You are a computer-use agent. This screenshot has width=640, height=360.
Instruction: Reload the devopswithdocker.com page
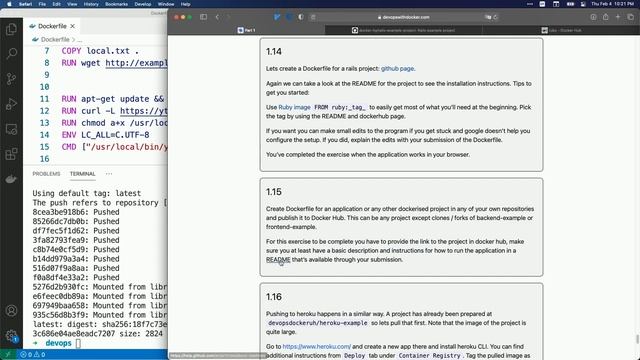coord(496,17)
